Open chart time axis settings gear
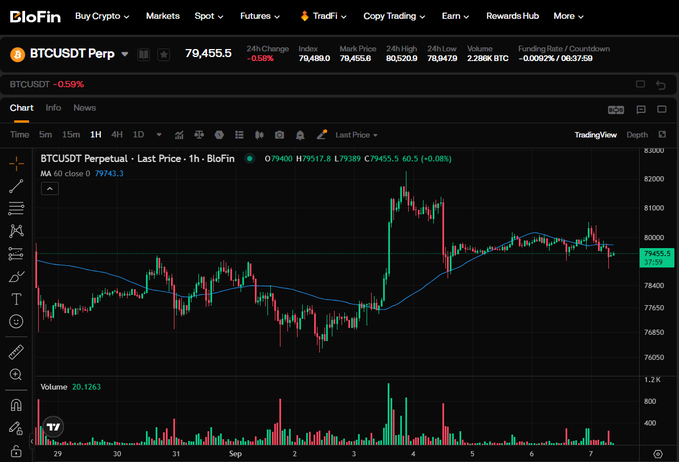The width and height of the screenshot is (679, 462). point(658,454)
